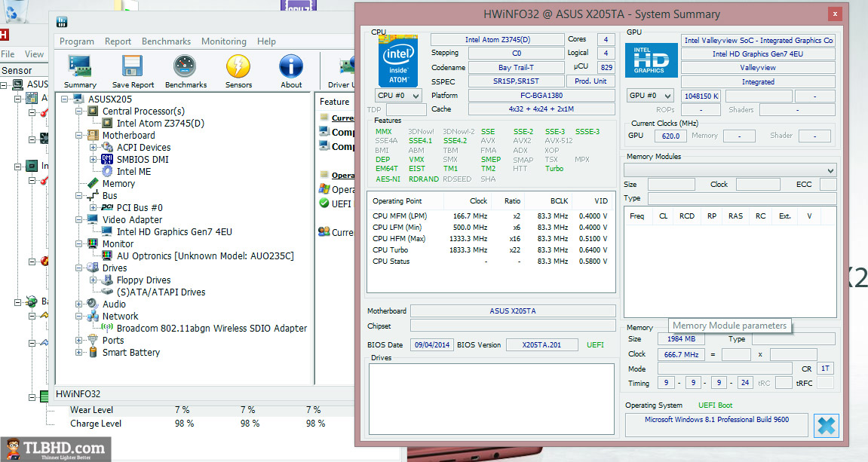The width and height of the screenshot is (868, 462).
Task: Select Intel HD Graphics Gen7 4EU item
Action: click(174, 232)
